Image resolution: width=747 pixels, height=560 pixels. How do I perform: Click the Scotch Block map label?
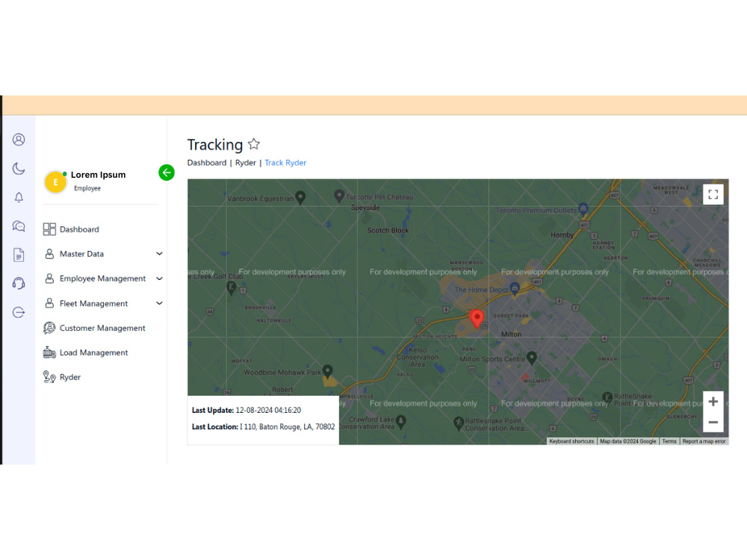388,231
